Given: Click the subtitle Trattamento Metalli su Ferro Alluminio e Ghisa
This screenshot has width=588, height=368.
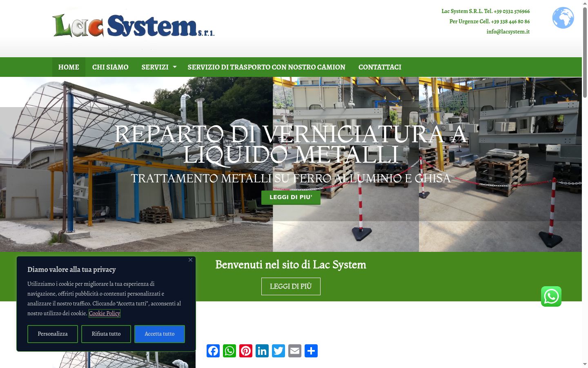Looking at the screenshot, I should point(291,178).
